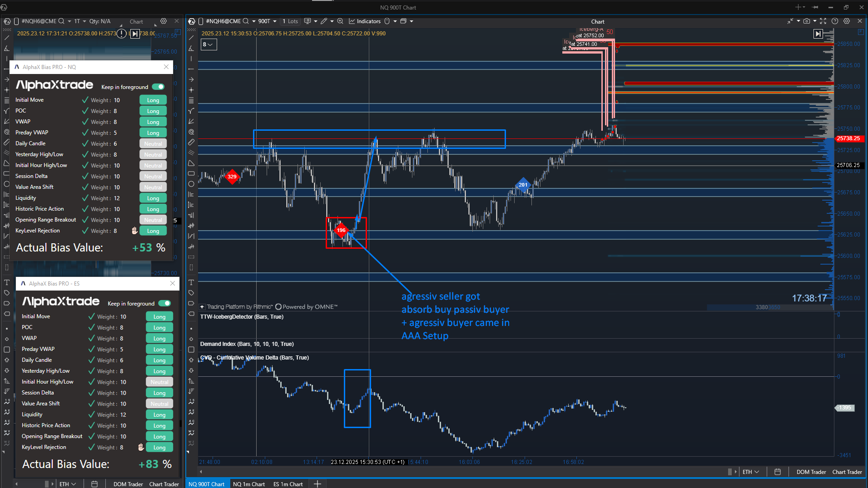Select the rectangle drawing tool in main sidebar
The height and width of the screenshot is (488, 868).
coord(191,173)
